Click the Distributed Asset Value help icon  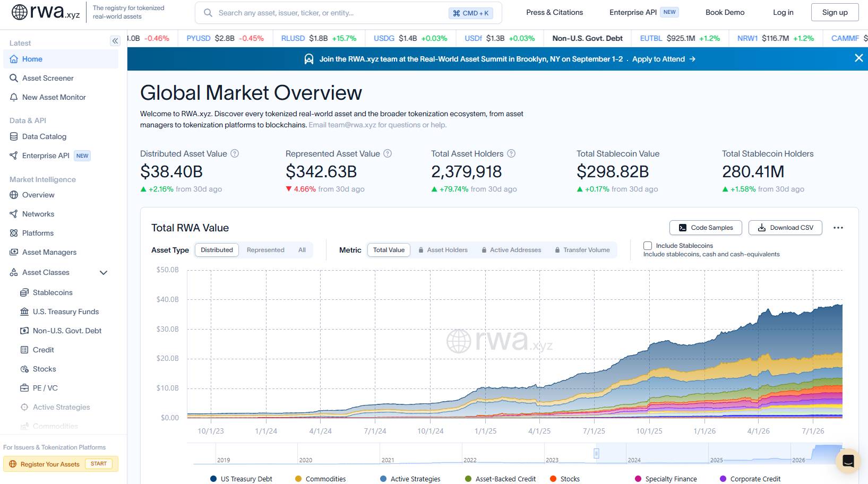235,153
